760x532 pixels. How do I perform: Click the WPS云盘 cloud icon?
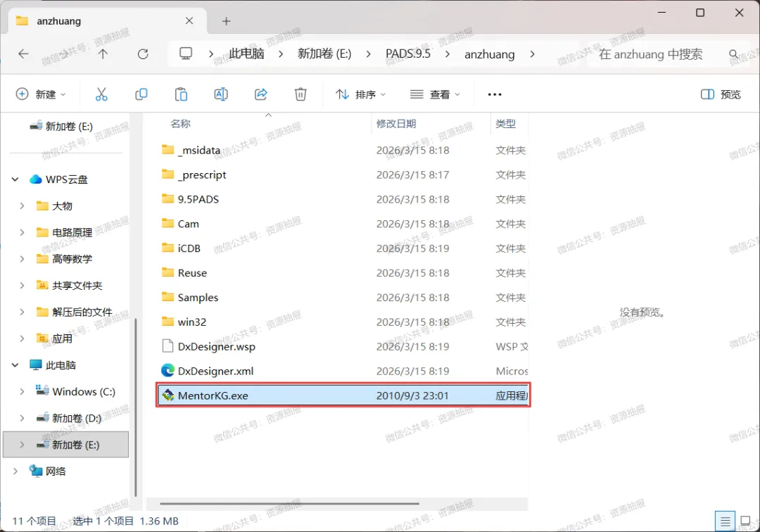pos(35,179)
